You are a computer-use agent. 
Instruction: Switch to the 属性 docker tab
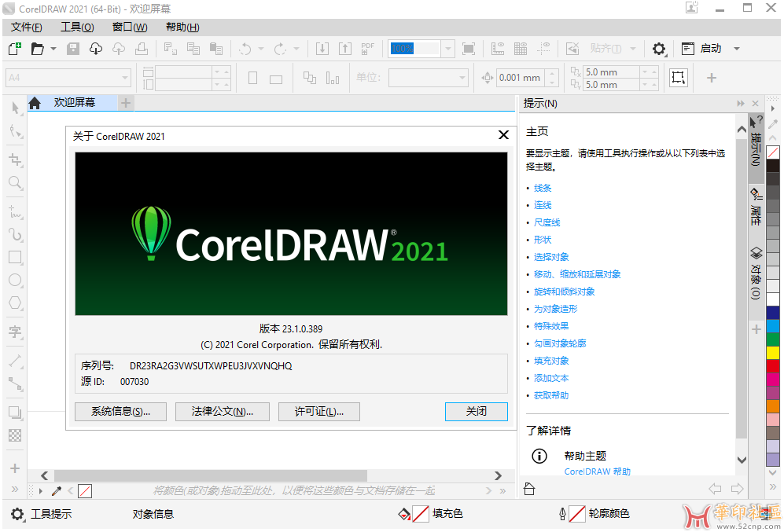click(x=756, y=207)
